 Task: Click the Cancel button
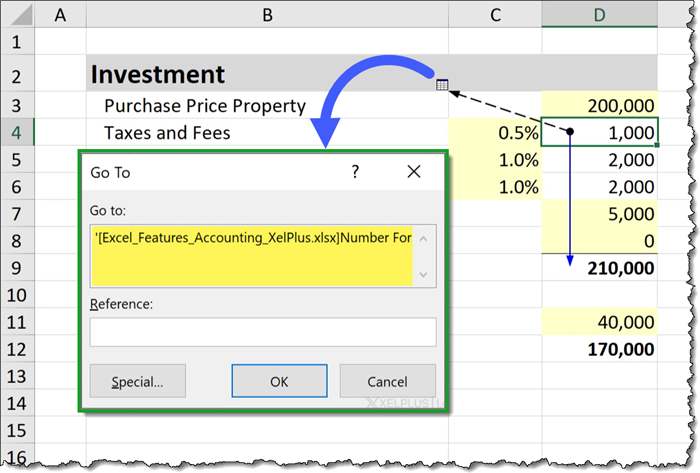(x=387, y=381)
